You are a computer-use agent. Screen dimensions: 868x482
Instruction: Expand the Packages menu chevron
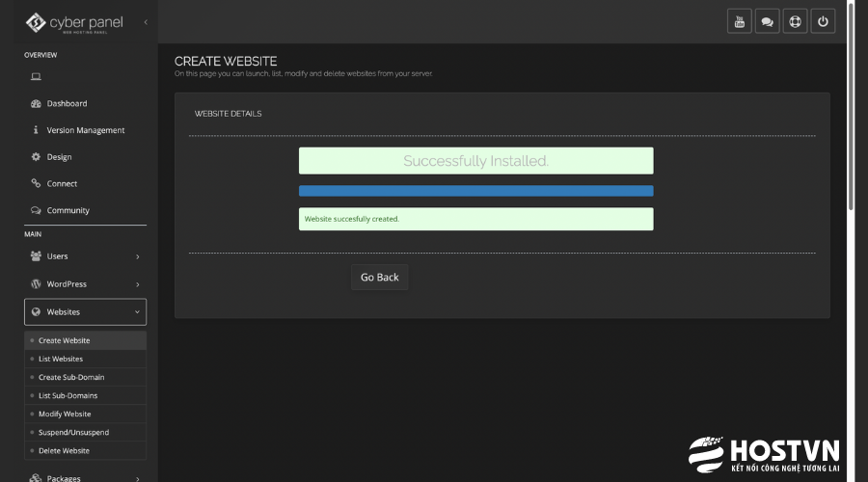(x=138, y=479)
